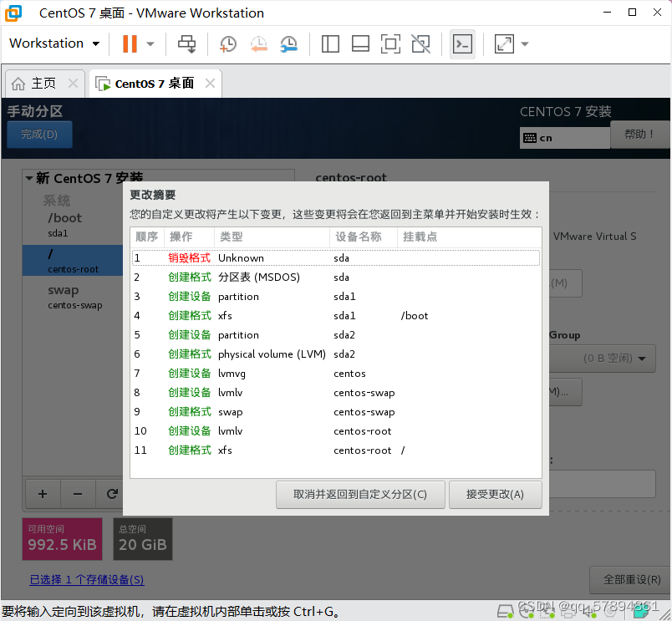Click the remove mount point minus button
672x621 pixels.
click(78, 494)
